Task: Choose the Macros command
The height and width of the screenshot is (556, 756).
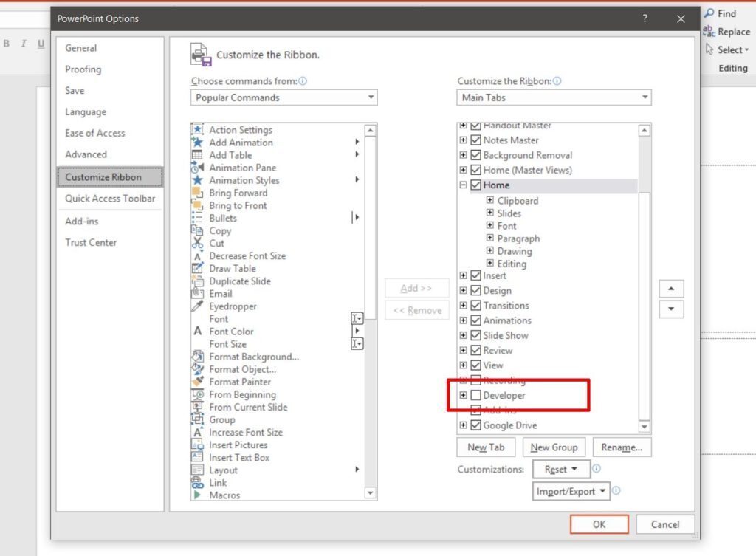Action: click(x=226, y=495)
